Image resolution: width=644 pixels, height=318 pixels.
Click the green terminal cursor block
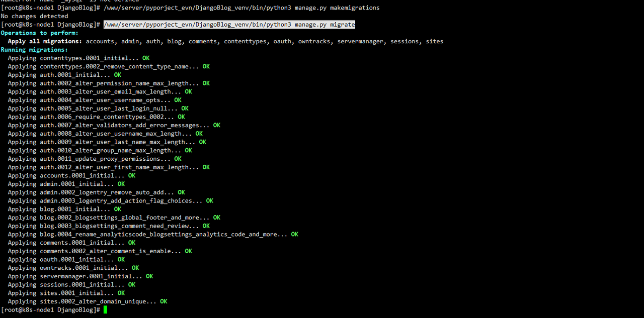(x=106, y=310)
